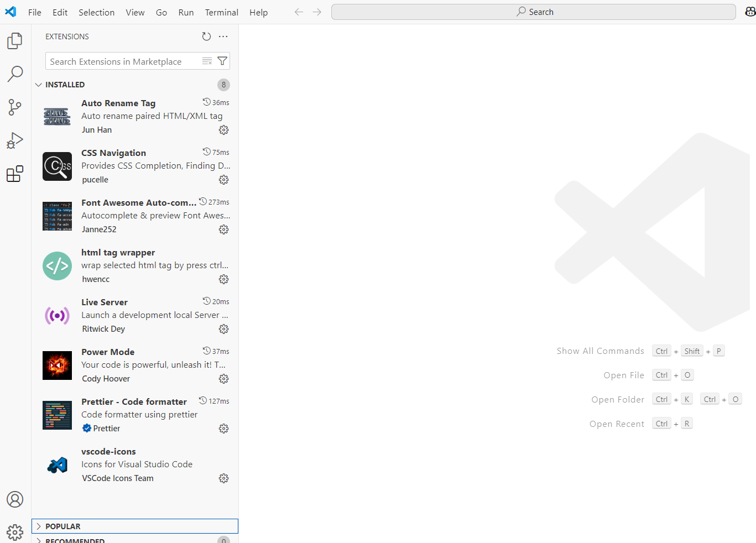Select the vscode-icons extension title
Screen dimensions: 756x543
tap(108, 452)
